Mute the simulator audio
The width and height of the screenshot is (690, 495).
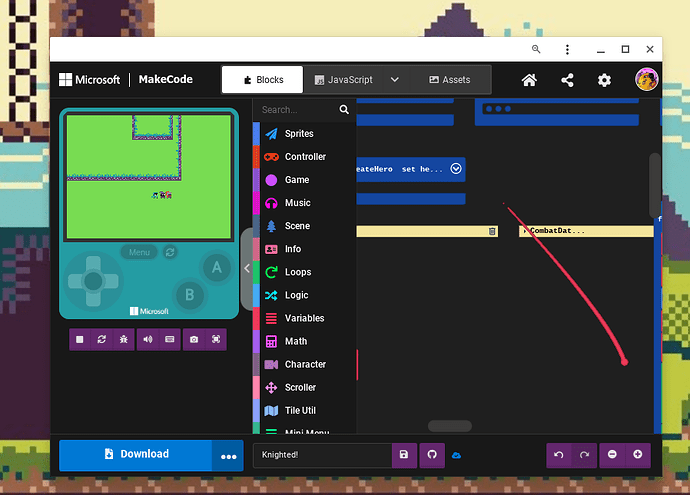coord(148,339)
